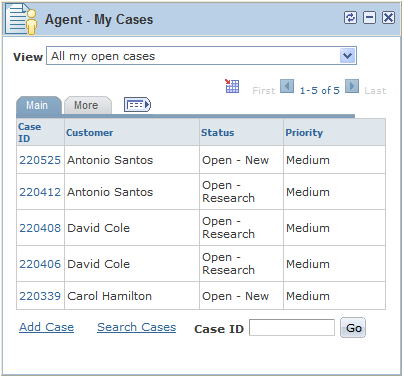Sort by Case ID column header
The image size is (404, 378).
click(x=30, y=132)
